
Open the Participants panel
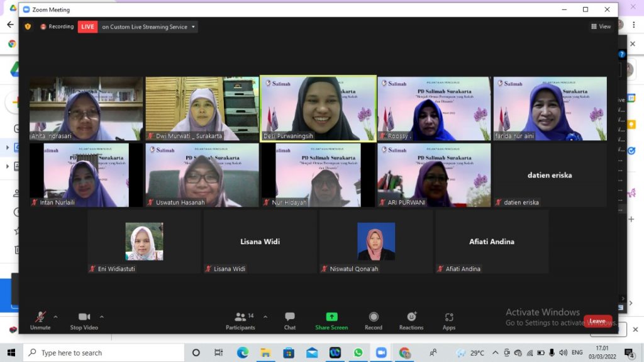pyautogui.click(x=240, y=320)
